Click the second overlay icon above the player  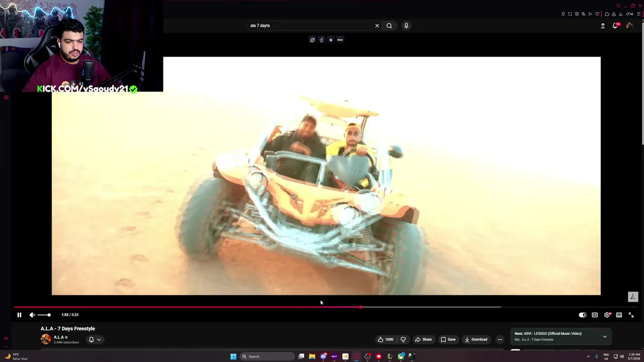tap(321, 40)
